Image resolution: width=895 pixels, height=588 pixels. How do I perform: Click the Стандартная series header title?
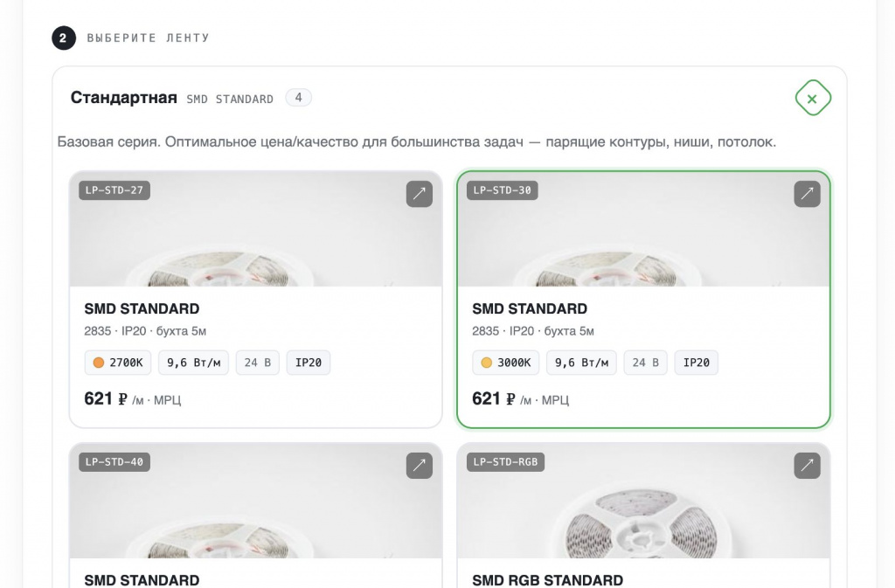pyautogui.click(x=123, y=98)
